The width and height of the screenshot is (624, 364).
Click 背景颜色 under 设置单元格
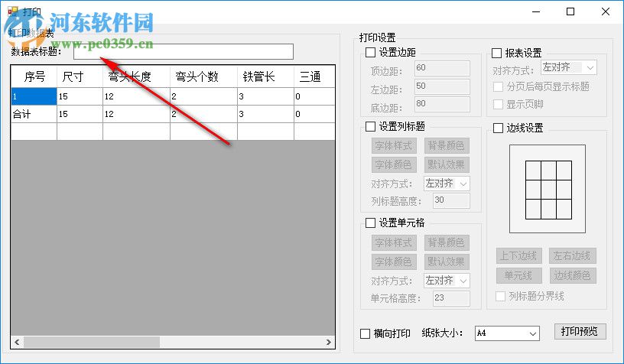point(447,242)
